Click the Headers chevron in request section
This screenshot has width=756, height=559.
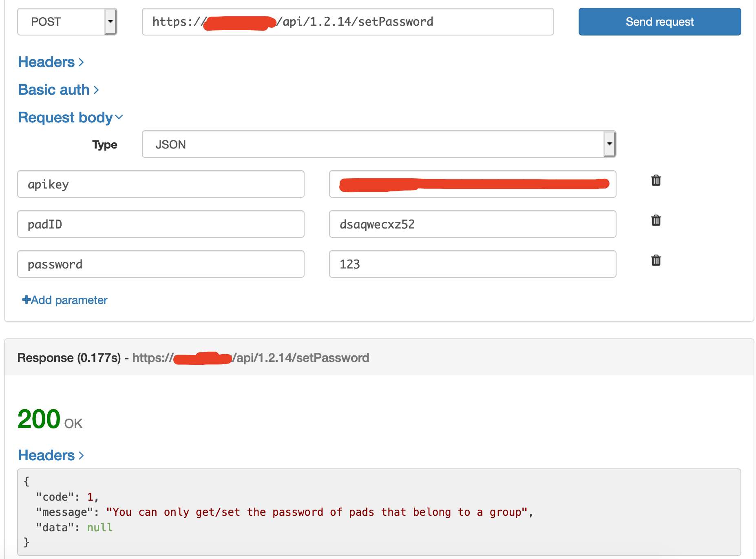tap(81, 62)
